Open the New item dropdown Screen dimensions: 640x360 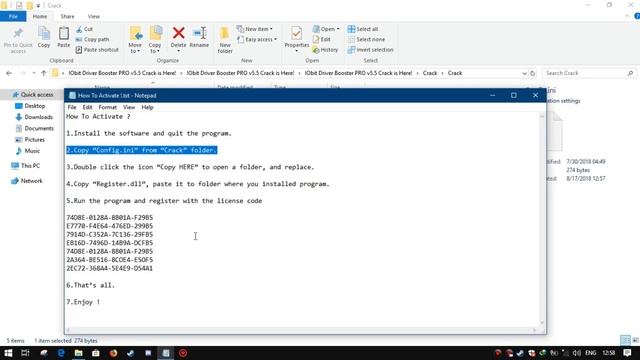pos(255,29)
